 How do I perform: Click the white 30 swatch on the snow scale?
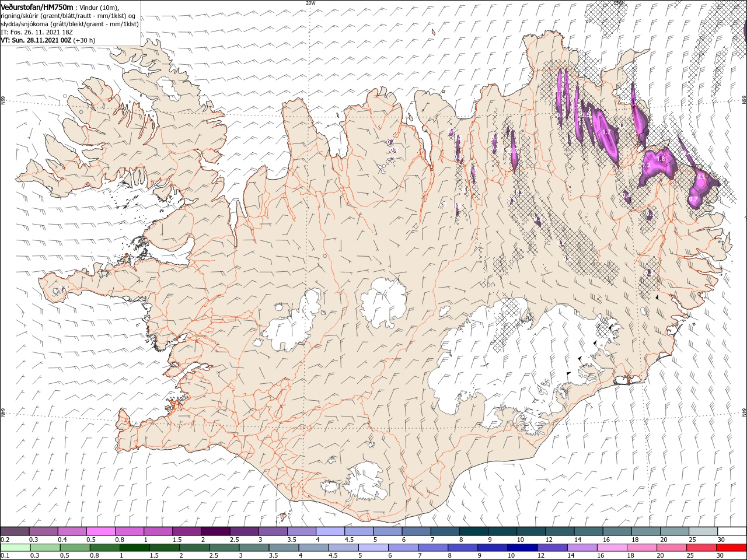[x=732, y=531]
